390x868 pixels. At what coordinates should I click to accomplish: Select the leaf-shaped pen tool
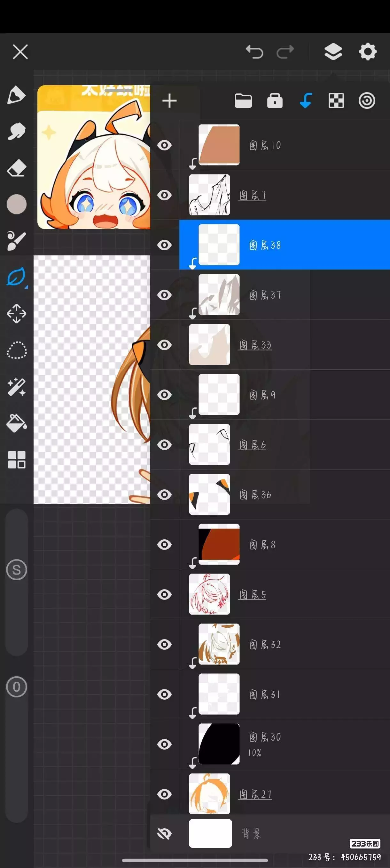coord(16,277)
